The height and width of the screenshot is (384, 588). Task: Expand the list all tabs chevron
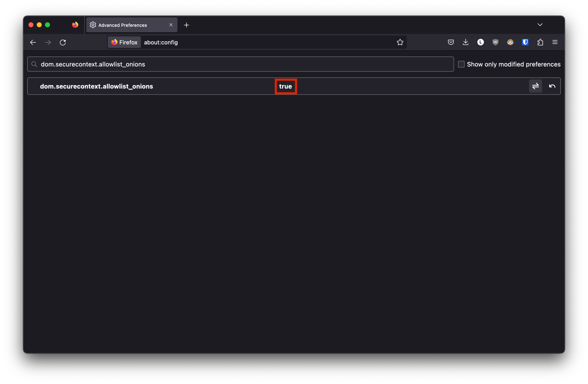(x=540, y=25)
